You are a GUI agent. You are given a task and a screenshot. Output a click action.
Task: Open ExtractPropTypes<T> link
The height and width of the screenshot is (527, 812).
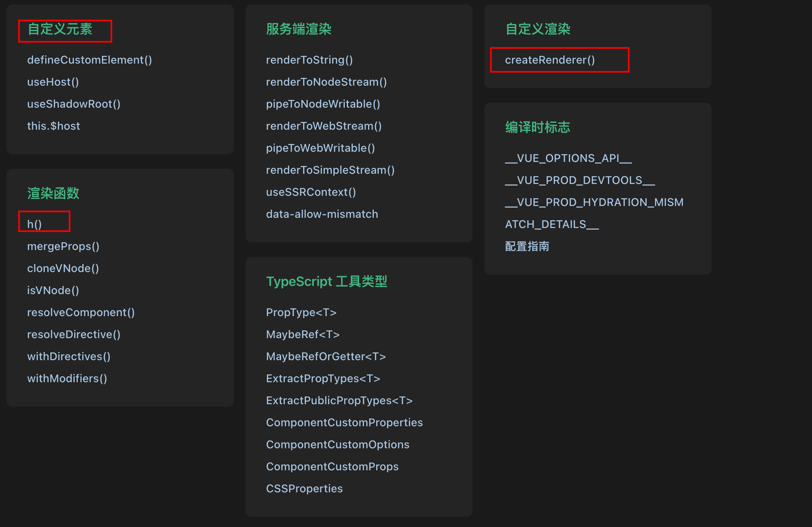coord(323,379)
